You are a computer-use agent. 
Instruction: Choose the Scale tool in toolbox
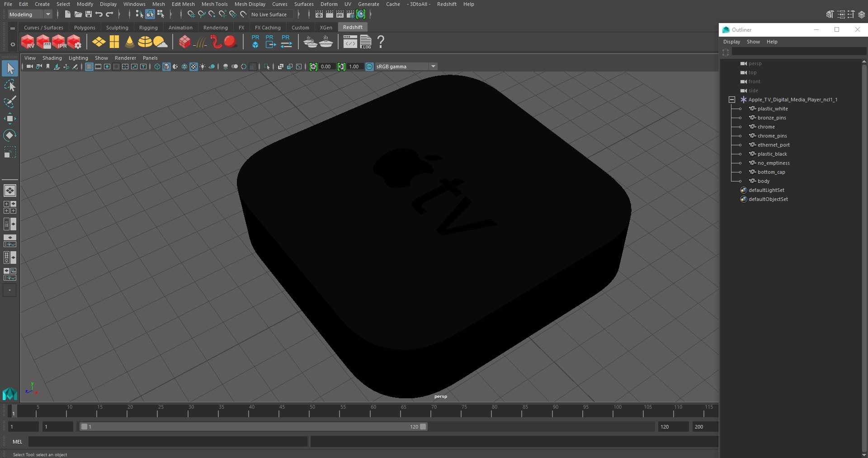pyautogui.click(x=10, y=152)
